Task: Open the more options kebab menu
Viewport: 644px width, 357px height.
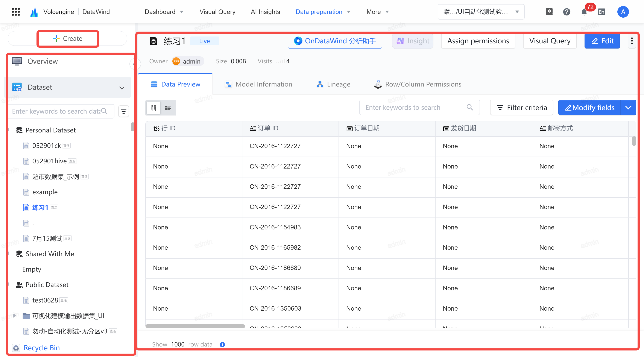Action: pyautogui.click(x=632, y=41)
